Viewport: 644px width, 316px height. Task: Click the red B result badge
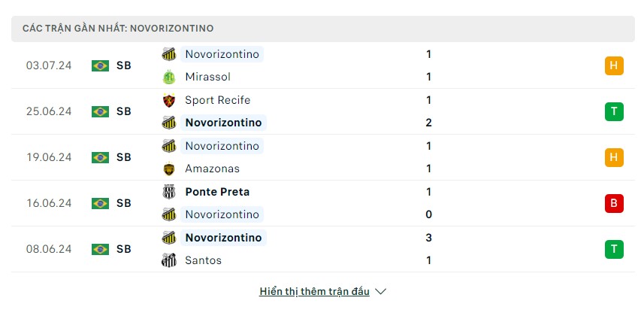pos(614,203)
